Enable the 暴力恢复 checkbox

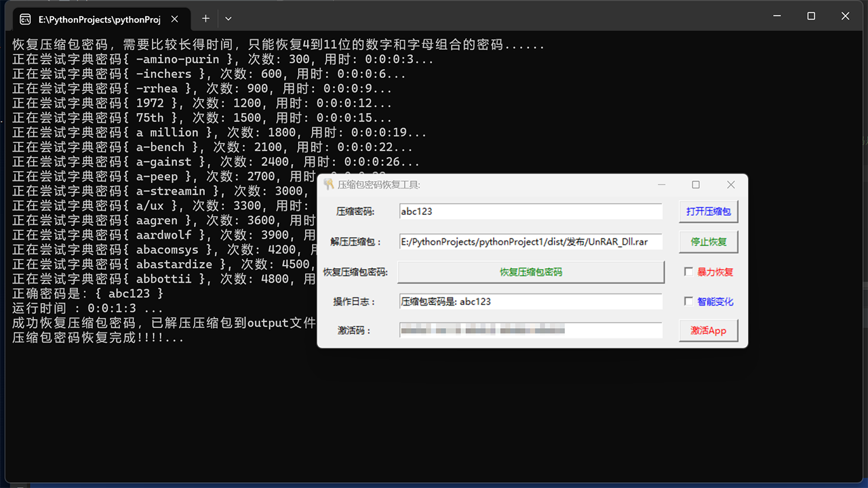click(689, 272)
